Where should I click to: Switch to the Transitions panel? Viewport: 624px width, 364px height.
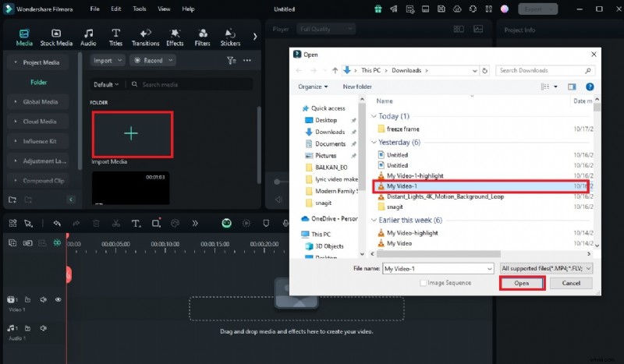click(145, 37)
